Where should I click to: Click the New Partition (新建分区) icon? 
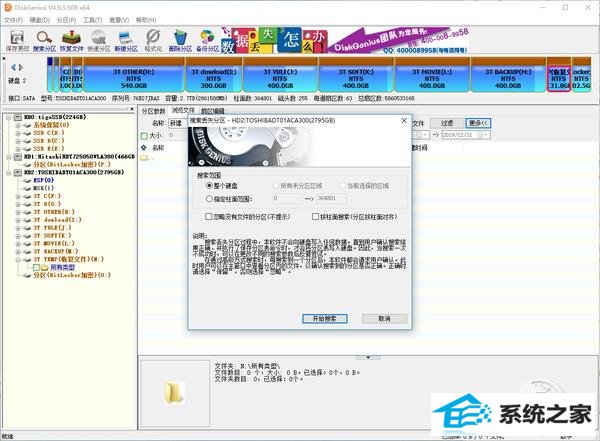[x=126, y=41]
